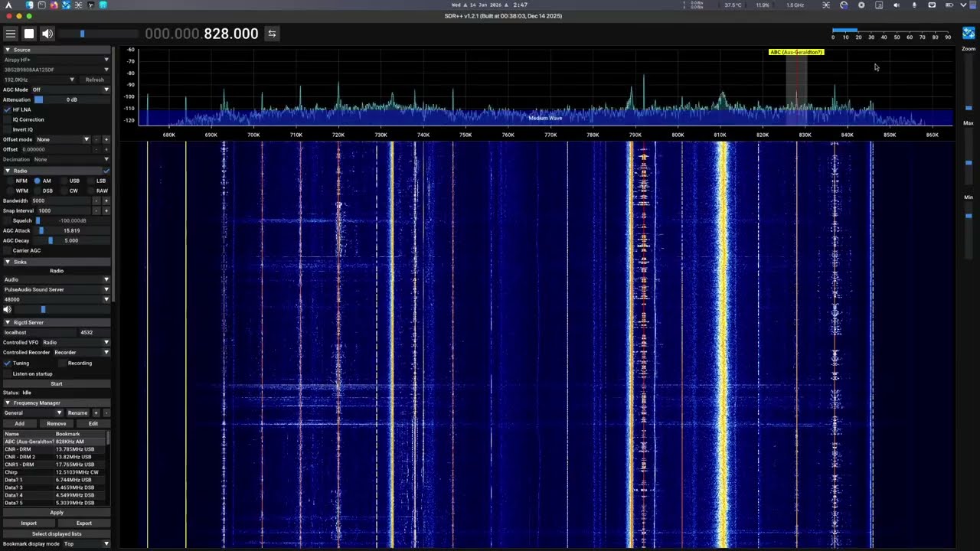Click the tuning mode swap arrows icon
The width and height of the screenshot is (980, 551).
[272, 34]
